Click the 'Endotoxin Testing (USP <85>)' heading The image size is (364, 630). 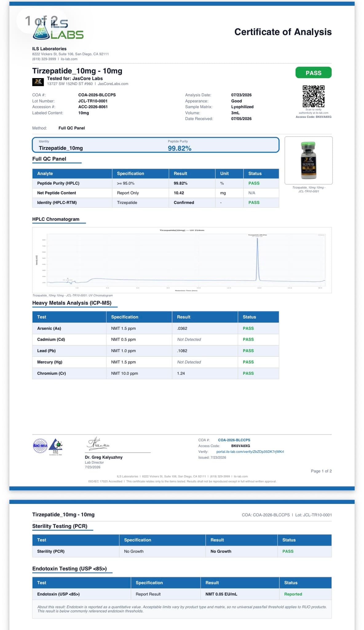coord(69,568)
